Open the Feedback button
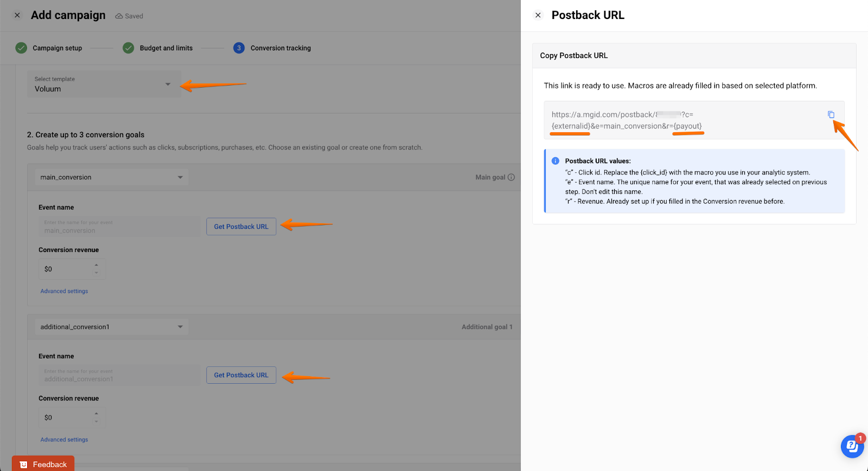 pyautogui.click(x=43, y=464)
